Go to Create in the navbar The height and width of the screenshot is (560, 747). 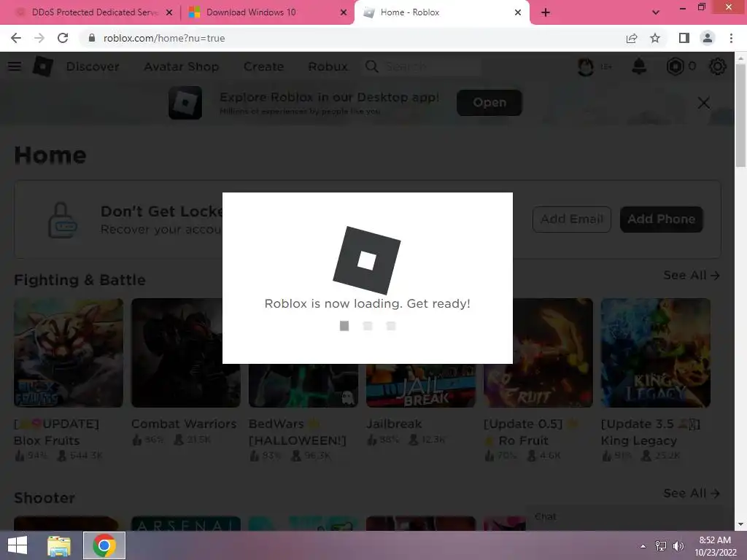click(263, 66)
